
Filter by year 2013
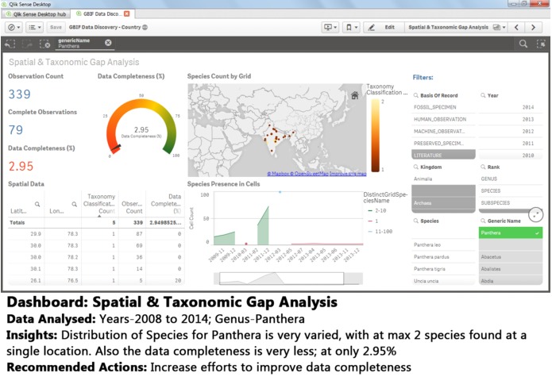[x=511, y=119]
